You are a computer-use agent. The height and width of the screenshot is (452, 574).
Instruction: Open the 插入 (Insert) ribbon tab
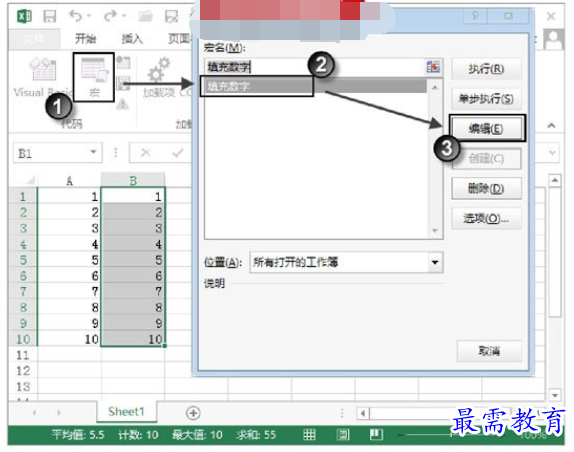(131, 38)
